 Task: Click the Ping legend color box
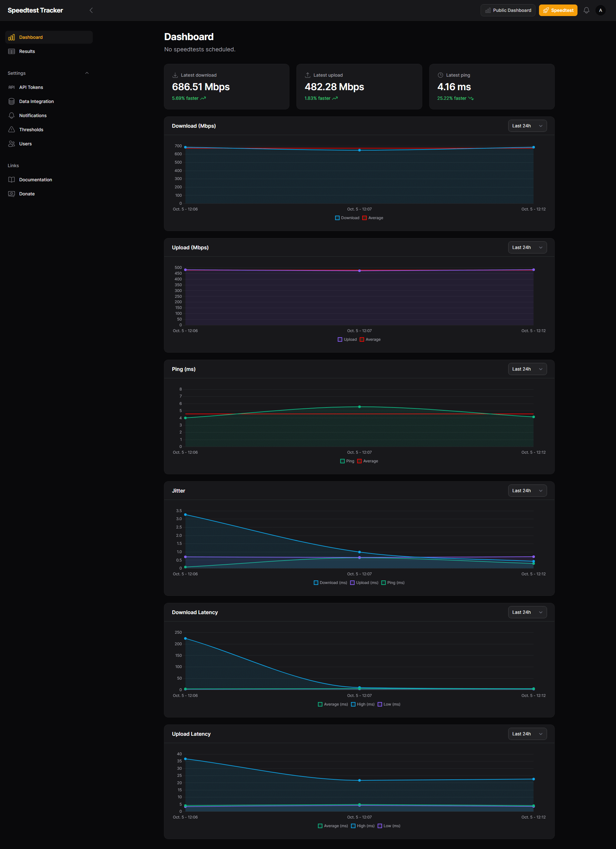point(342,461)
